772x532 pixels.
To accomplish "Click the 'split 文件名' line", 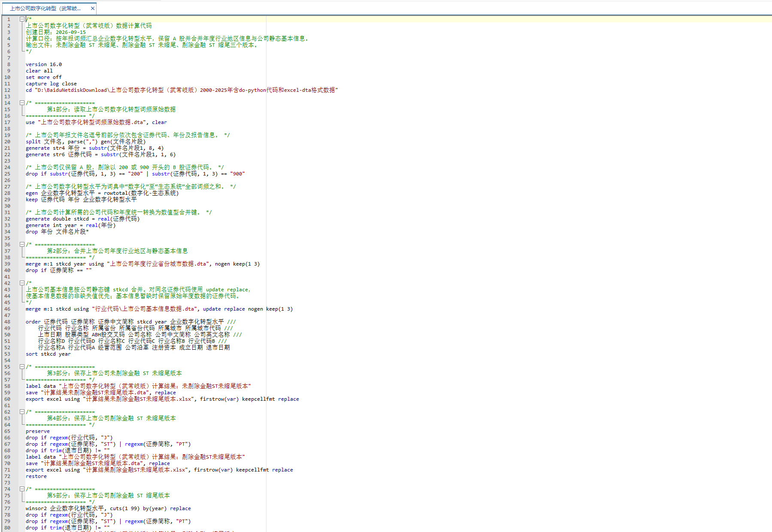I will point(86,142).
